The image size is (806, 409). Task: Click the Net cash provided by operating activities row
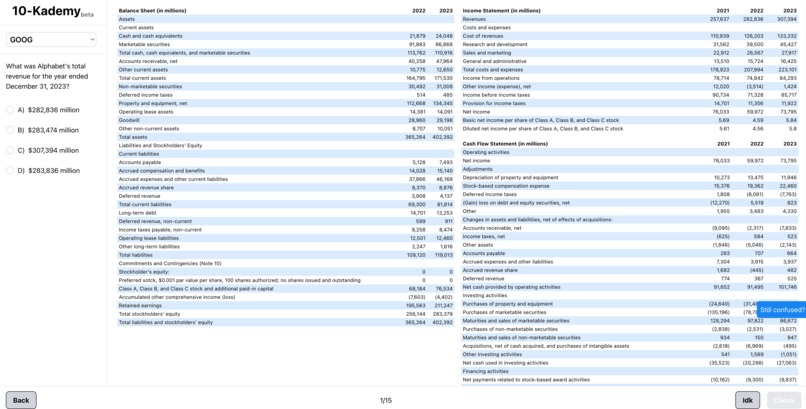(x=630, y=287)
